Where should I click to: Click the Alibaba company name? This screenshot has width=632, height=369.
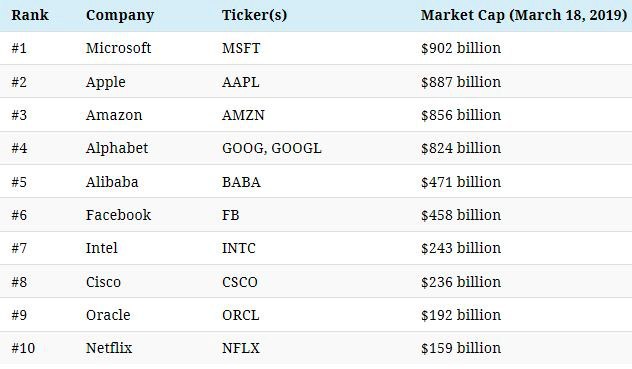point(112,182)
